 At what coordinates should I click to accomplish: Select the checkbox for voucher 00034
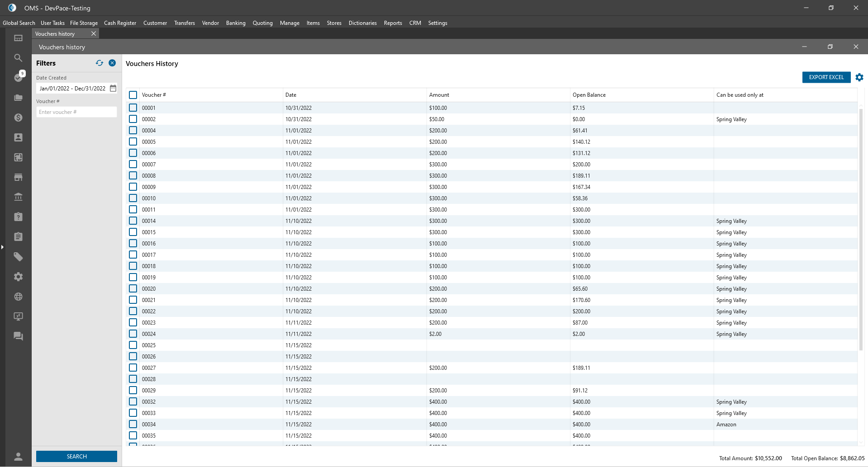pos(133,424)
